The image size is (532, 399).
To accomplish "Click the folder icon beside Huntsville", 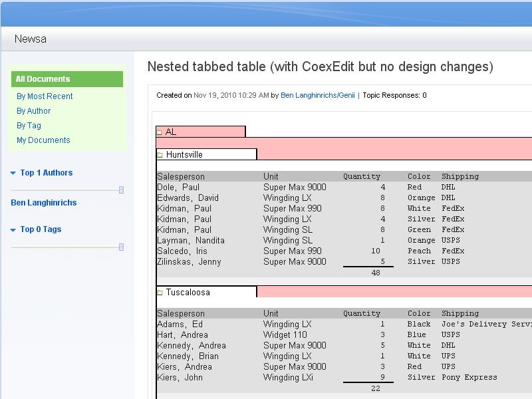I will point(160,155).
